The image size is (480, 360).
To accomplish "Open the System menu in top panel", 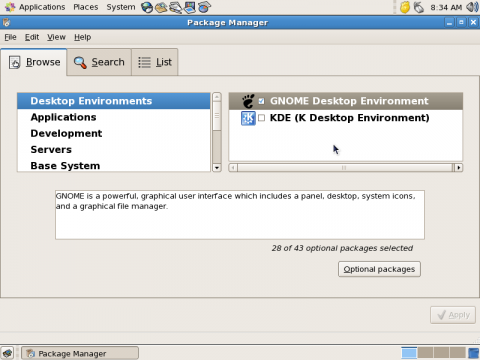I will click(x=121, y=7).
